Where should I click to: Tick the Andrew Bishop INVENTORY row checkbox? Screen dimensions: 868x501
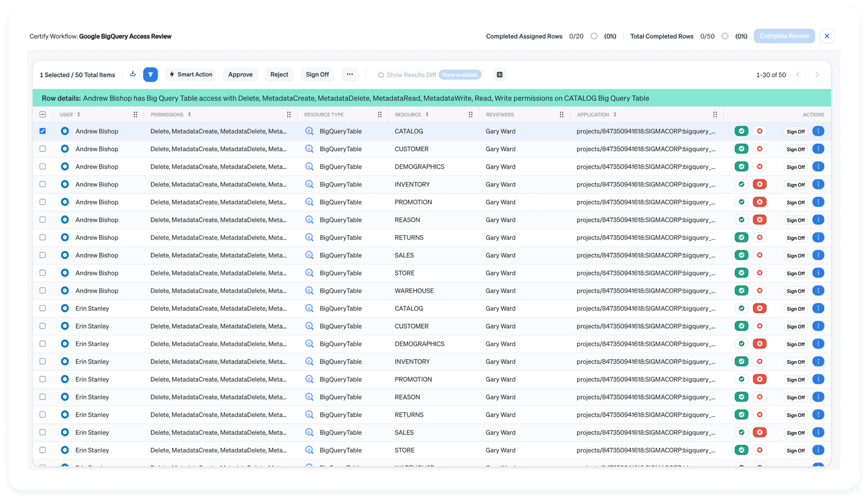(43, 184)
